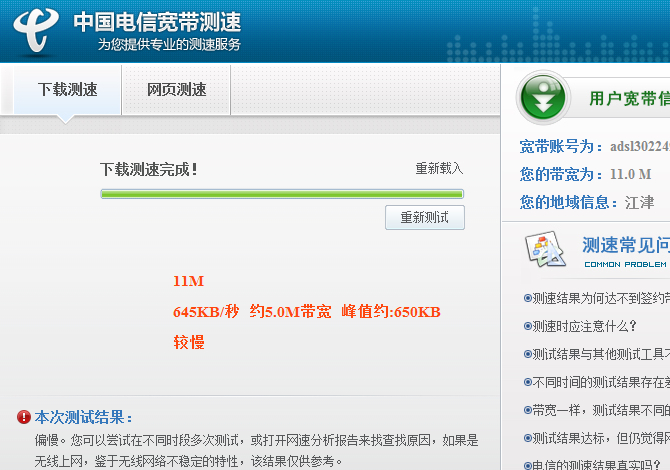This screenshot has height=470, width=670.
Task: Click the 645KB/秒 speed result
Action: coord(206,312)
